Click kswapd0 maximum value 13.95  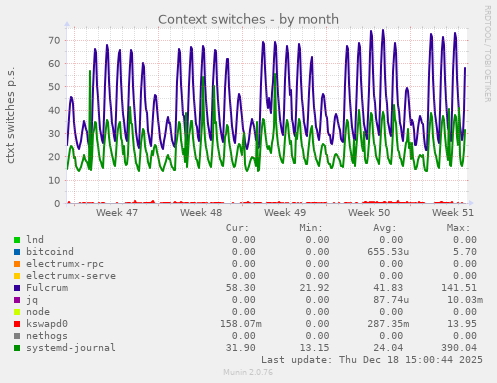(x=462, y=323)
